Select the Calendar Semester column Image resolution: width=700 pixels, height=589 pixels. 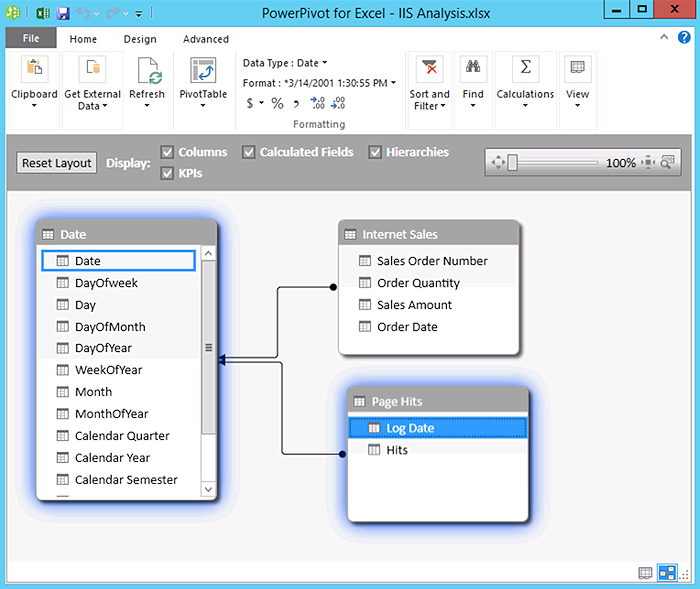coord(118,480)
